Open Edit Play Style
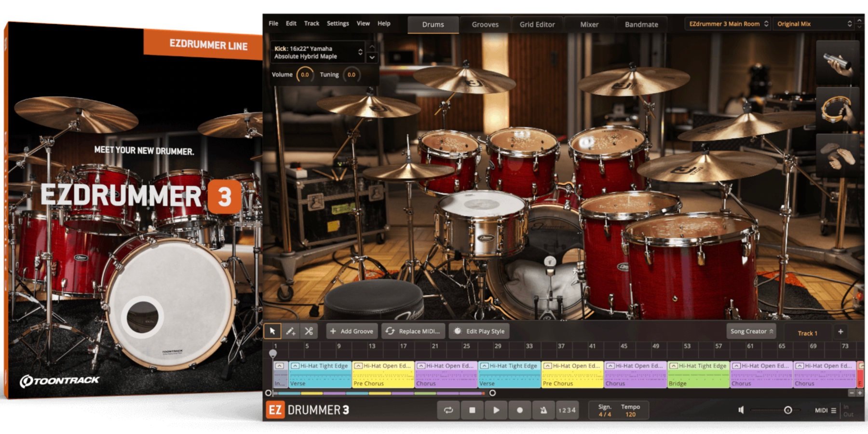 tap(479, 331)
